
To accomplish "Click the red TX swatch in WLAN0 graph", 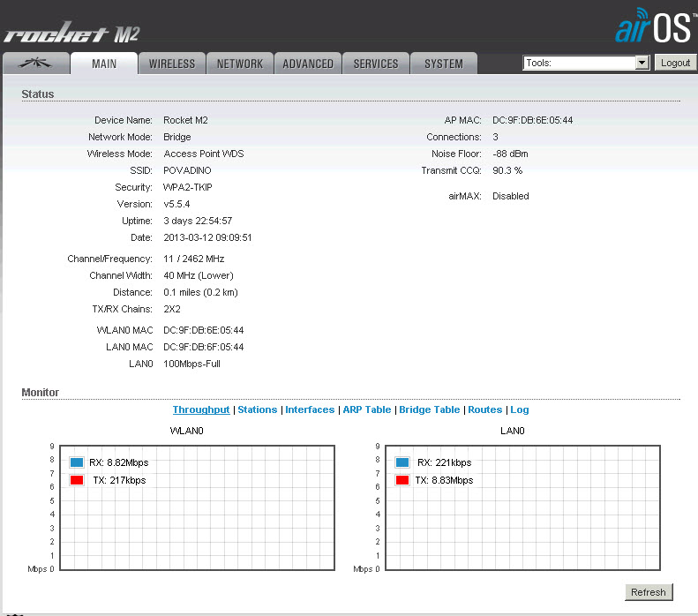I will coord(77,480).
